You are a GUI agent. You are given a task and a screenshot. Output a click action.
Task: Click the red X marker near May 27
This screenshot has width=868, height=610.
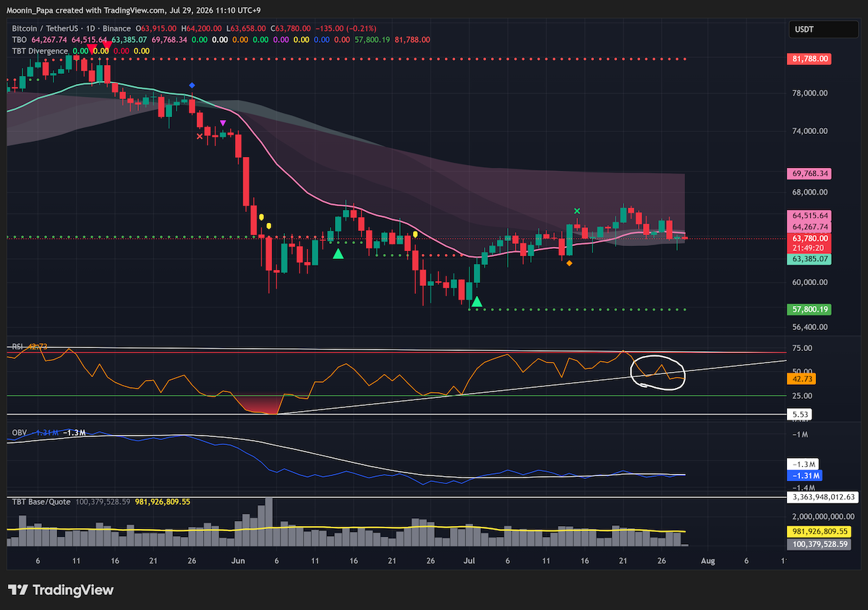[x=200, y=136]
